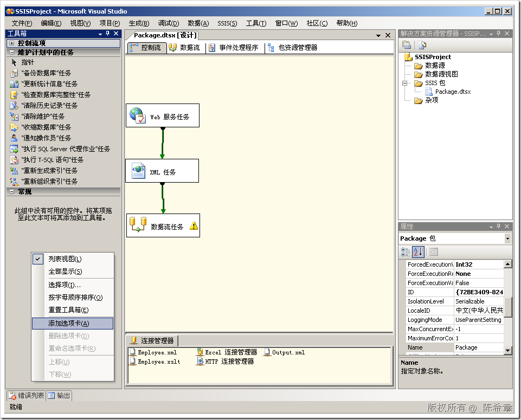Screen dimensions: 521x420
Task: Choose 添加选项卡(A) from context menu
Action: 73,324
